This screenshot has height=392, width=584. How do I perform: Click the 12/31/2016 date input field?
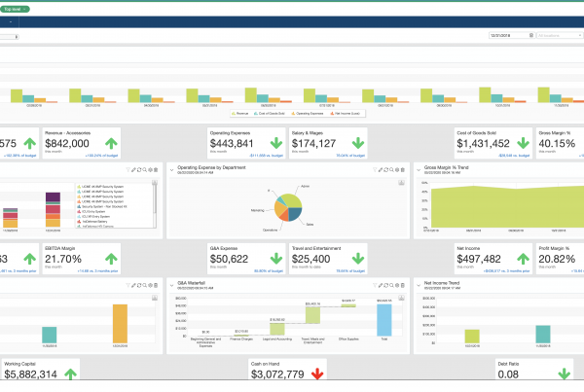pos(505,35)
